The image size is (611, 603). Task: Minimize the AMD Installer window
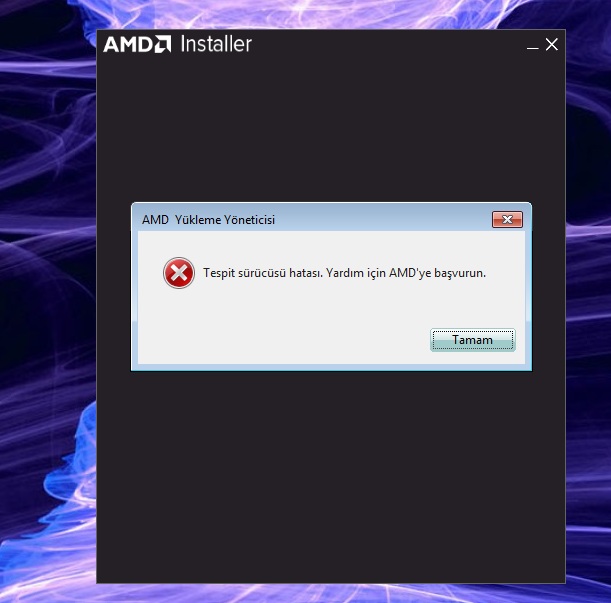pos(532,48)
